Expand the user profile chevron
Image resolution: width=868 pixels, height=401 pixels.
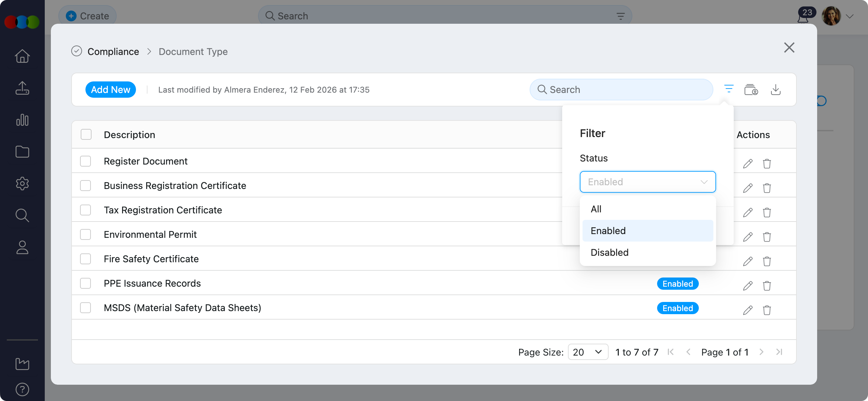click(x=849, y=16)
